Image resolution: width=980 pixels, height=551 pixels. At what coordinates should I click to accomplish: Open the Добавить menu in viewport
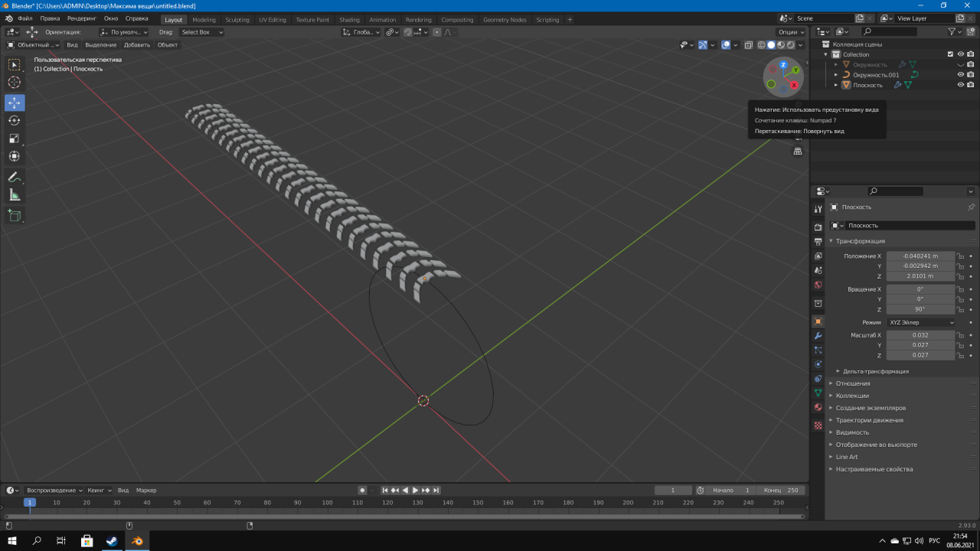click(137, 45)
